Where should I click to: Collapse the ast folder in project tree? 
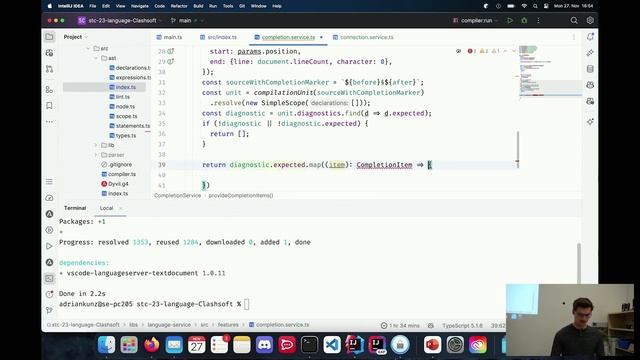[x=96, y=58]
